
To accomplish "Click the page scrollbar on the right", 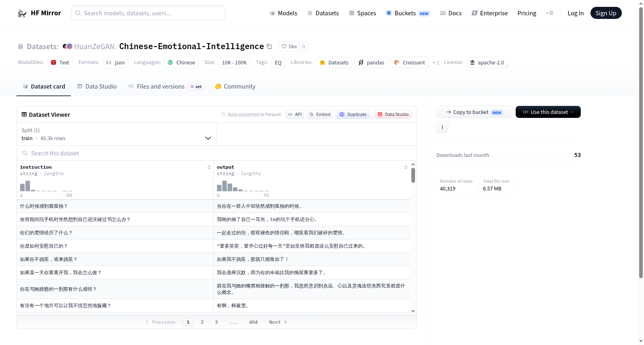I will click(x=641, y=143).
